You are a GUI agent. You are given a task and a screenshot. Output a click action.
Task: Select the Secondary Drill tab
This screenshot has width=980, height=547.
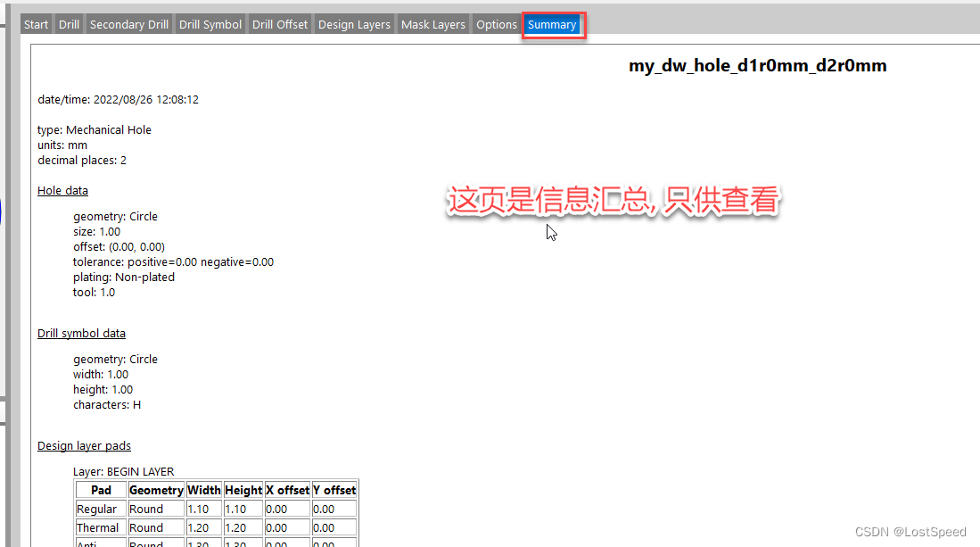pos(129,24)
